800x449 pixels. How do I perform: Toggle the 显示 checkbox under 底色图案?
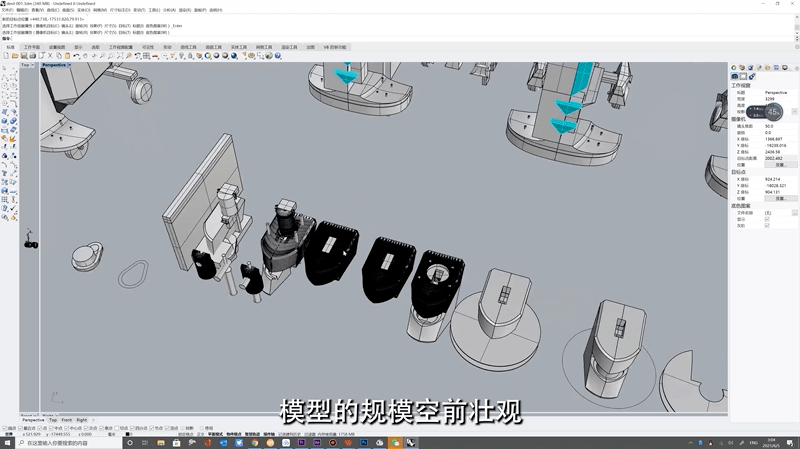pos(767,219)
